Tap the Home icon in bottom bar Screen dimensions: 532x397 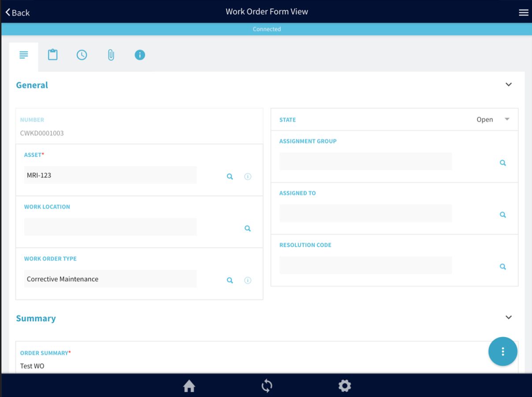pos(189,386)
